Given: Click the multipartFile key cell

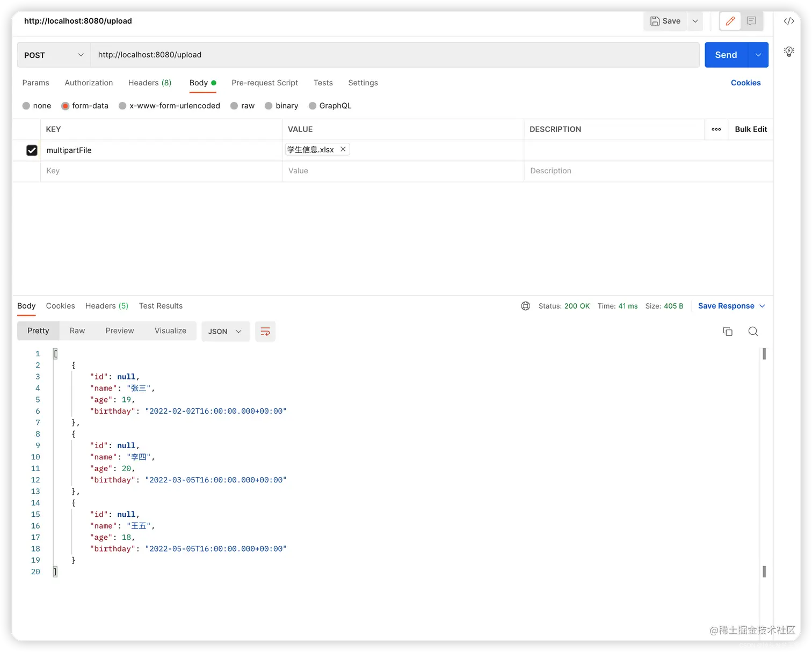Looking at the screenshot, I should [161, 150].
